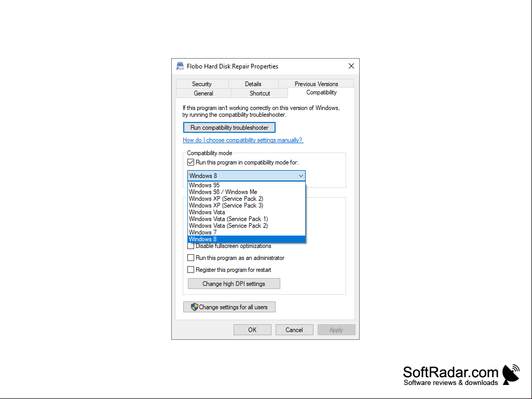532x399 pixels.
Task: Pick Windows XP (Service Pack 3)
Action: (x=247, y=205)
